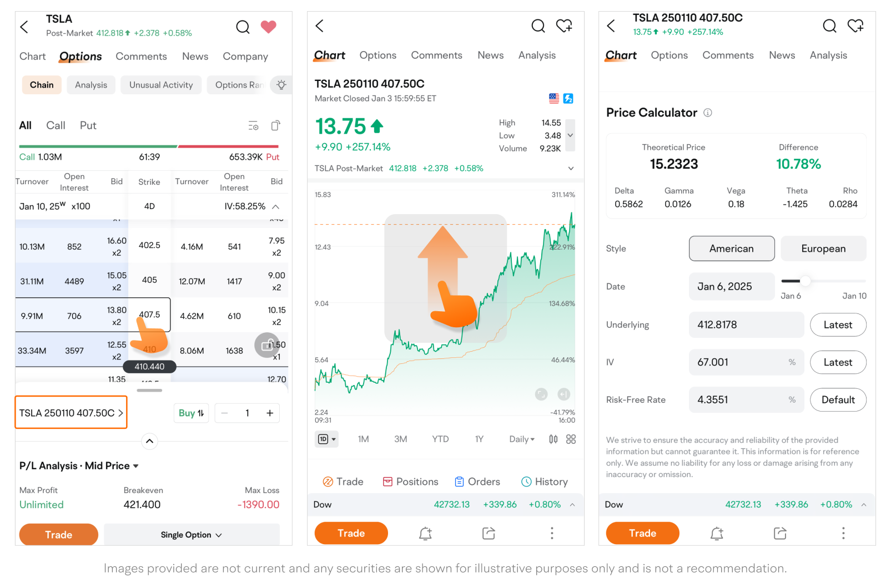
Task: Open the Company tab for TSLA
Action: click(245, 57)
